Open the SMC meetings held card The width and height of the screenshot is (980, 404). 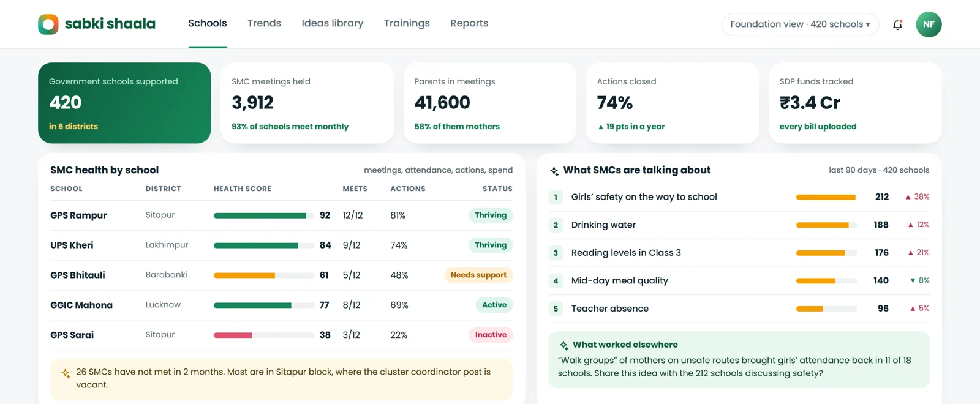tap(307, 103)
